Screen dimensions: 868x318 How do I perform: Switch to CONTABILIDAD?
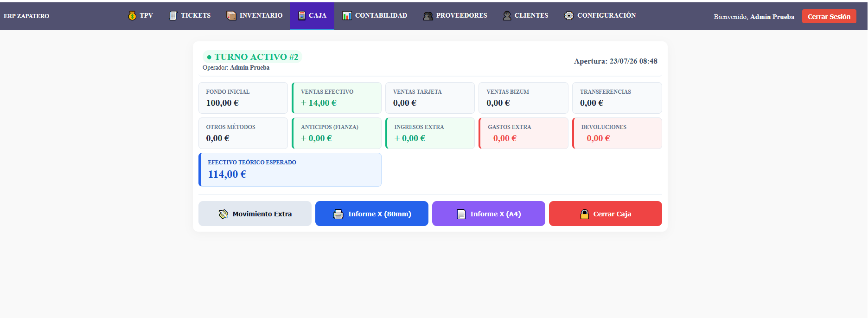[x=375, y=16]
